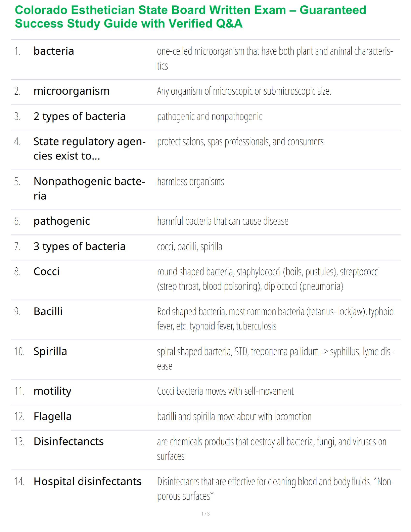The height and width of the screenshot is (532, 411).
Task: Click the 'Spirilla' term
Action: (50, 351)
